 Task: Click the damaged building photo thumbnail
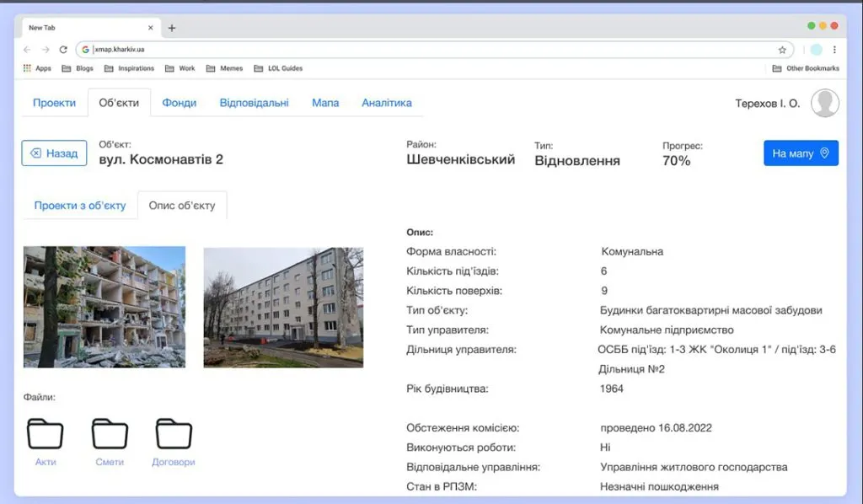(x=104, y=307)
